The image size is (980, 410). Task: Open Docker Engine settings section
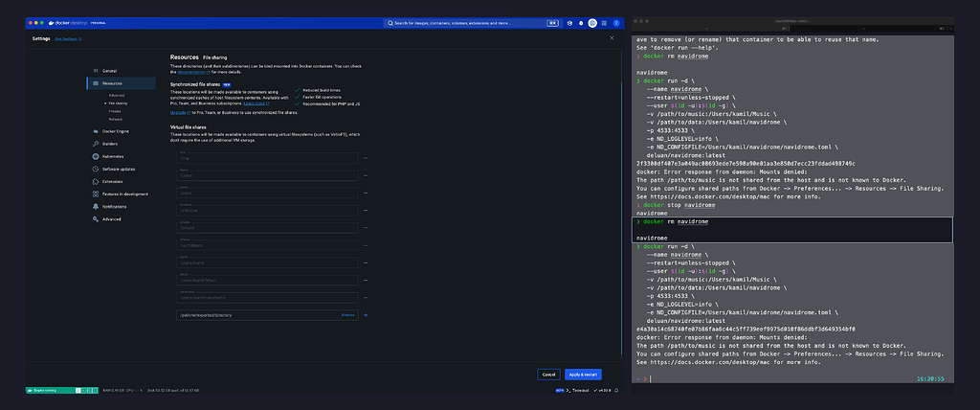click(115, 130)
